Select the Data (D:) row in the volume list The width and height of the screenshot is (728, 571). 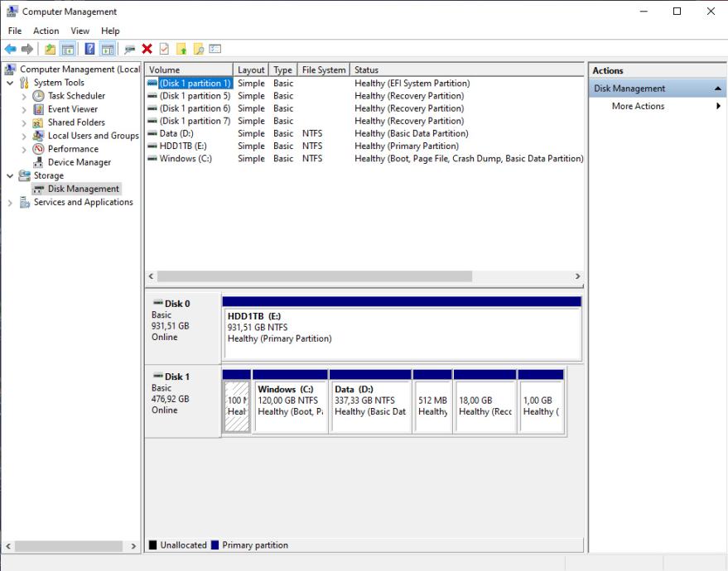(175, 133)
